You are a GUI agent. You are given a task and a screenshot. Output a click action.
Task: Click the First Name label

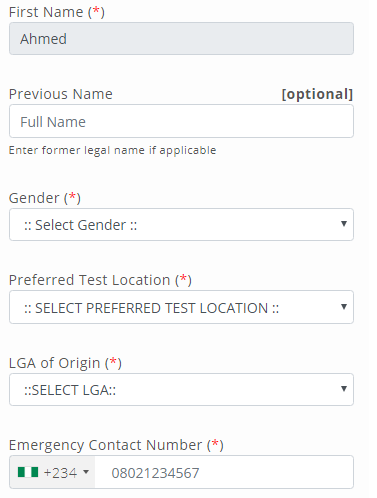(x=57, y=12)
